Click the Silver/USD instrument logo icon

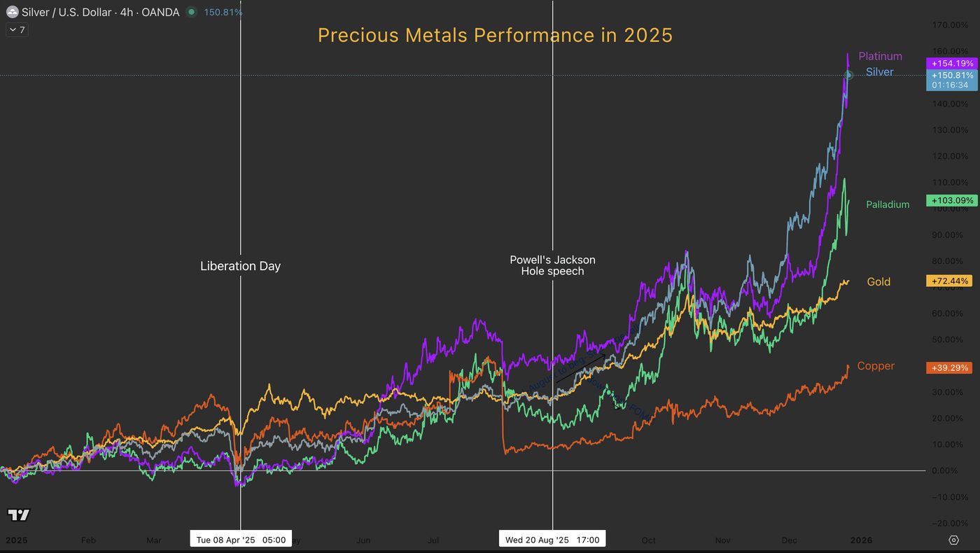(11, 12)
